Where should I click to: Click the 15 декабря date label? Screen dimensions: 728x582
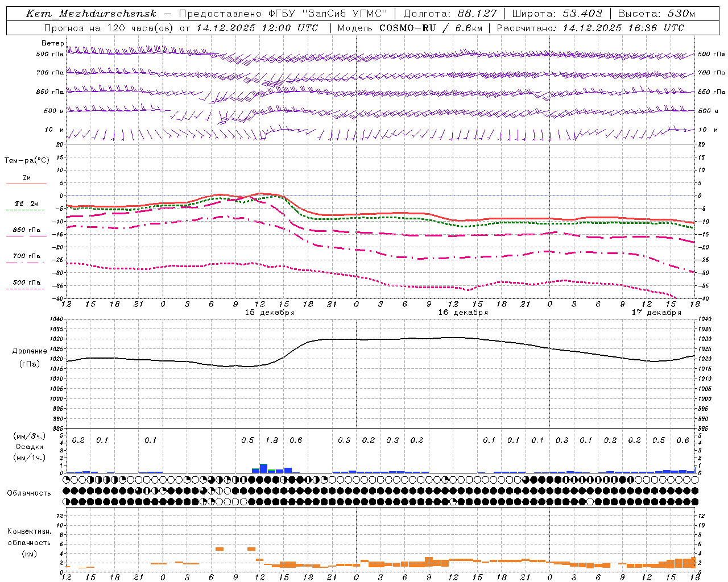click(x=270, y=313)
